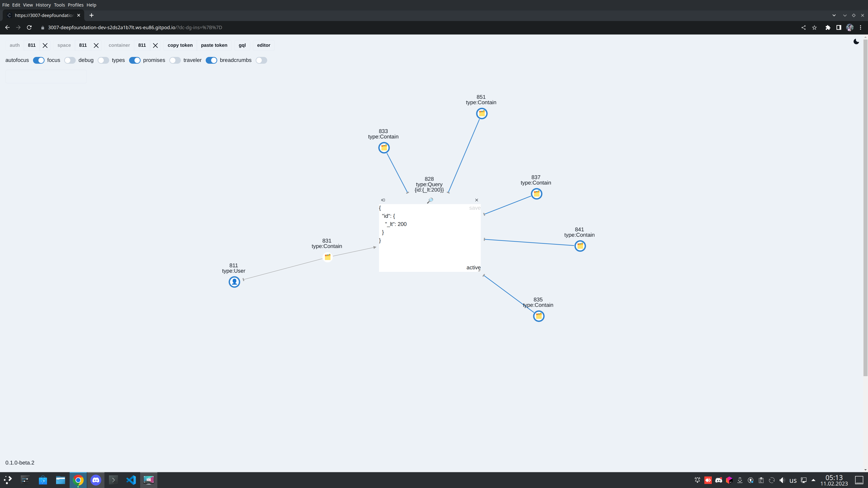Screen dimensions: 868x488
Task: Open the History menu
Action: [43, 5]
